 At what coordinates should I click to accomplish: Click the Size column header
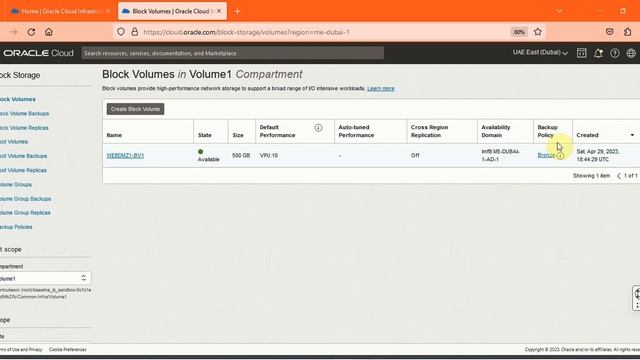[x=238, y=135]
